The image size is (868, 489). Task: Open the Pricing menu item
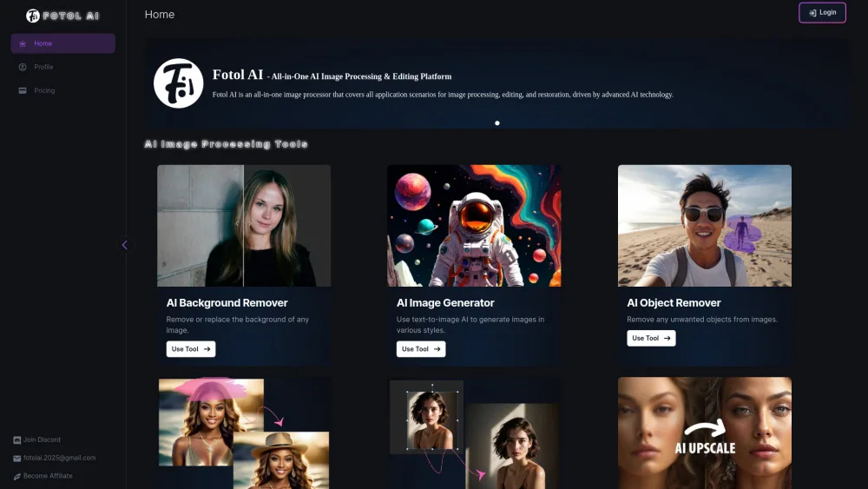pyautogui.click(x=63, y=90)
